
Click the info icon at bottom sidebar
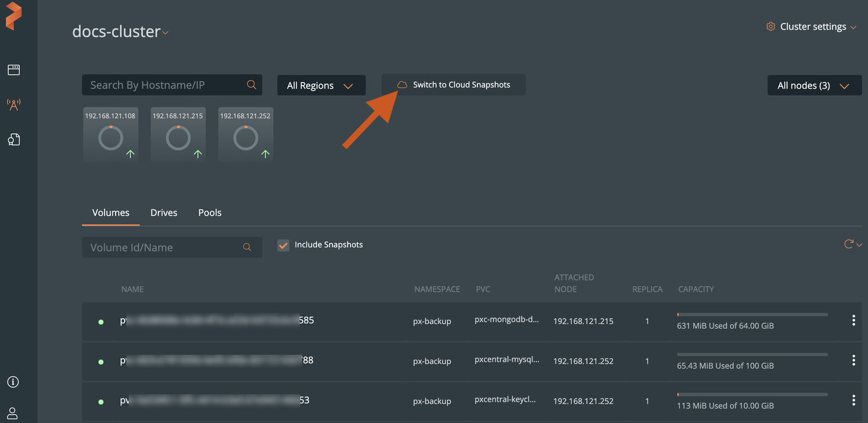[x=13, y=382]
